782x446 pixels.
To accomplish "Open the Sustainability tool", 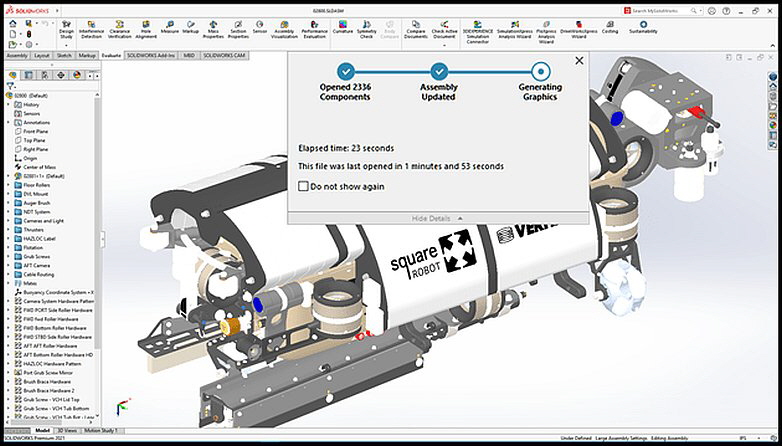I will [x=643, y=27].
